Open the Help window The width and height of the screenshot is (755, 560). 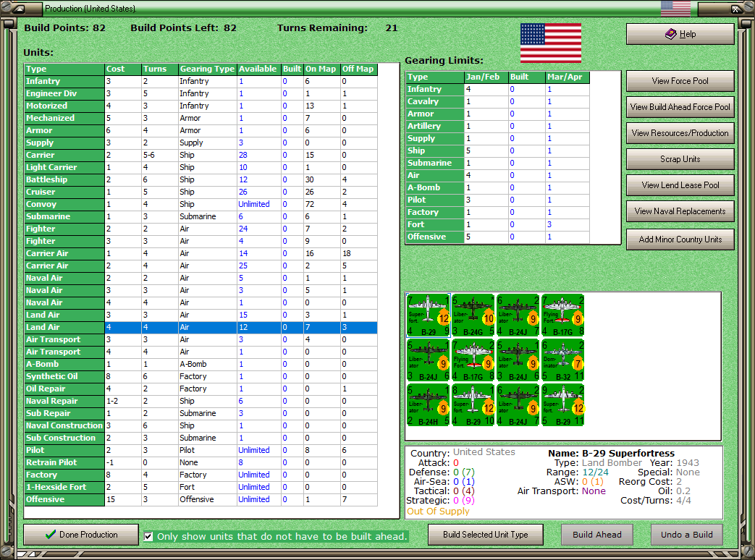tap(680, 34)
